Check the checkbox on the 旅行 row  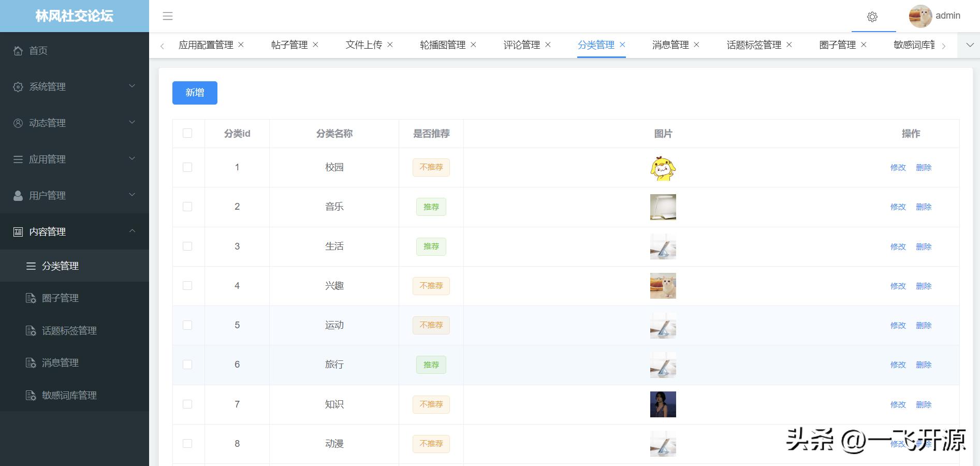187,365
